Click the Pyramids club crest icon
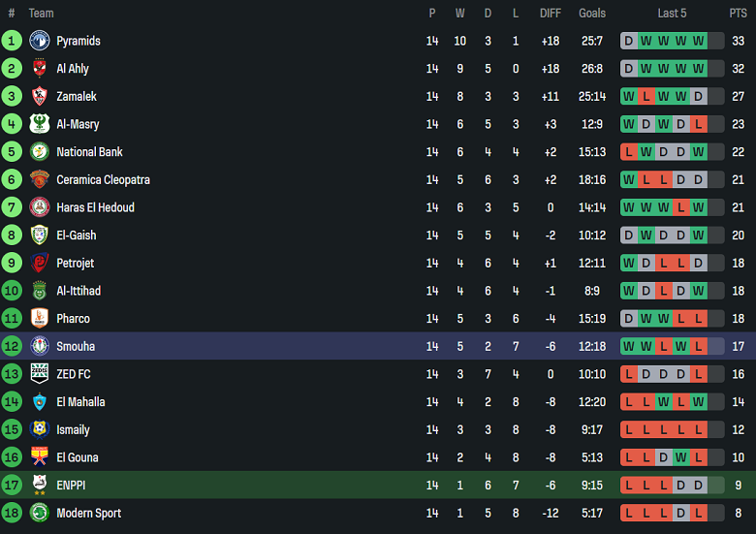 pyautogui.click(x=40, y=41)
